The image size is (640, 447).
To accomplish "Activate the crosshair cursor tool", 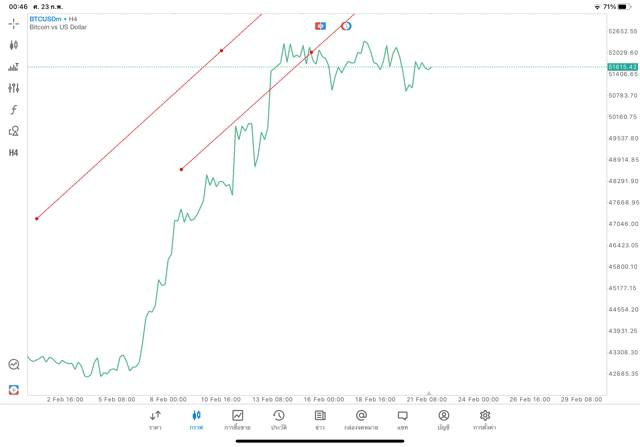I will [x=14, y=23].
